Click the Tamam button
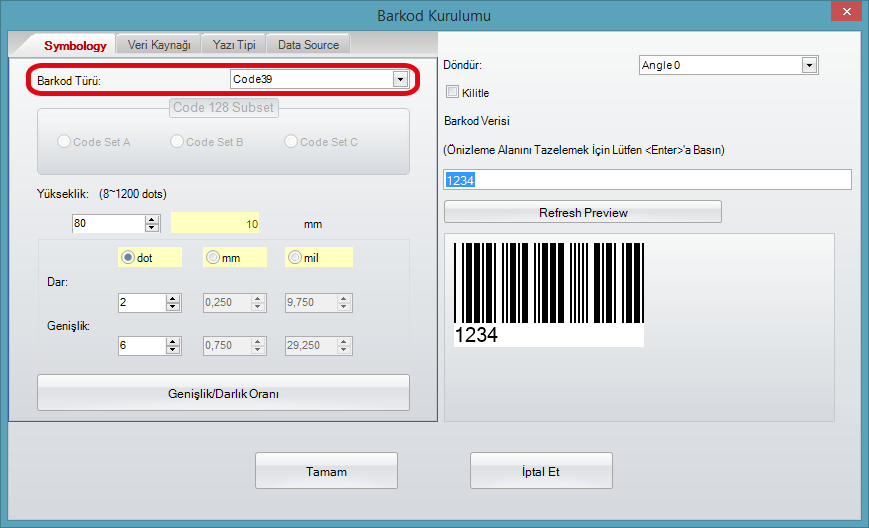The height and width of the screenshot is (528, 869). pyautogui.click(x=326, y=471)
